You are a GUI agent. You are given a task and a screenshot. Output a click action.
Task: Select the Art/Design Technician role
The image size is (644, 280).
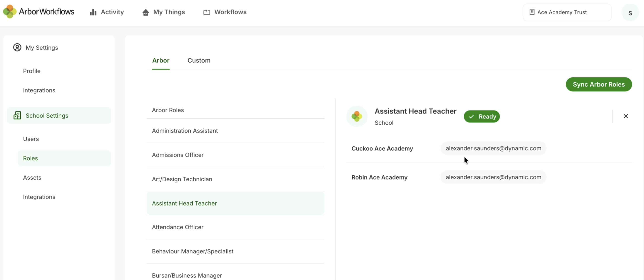pos(236,179)
